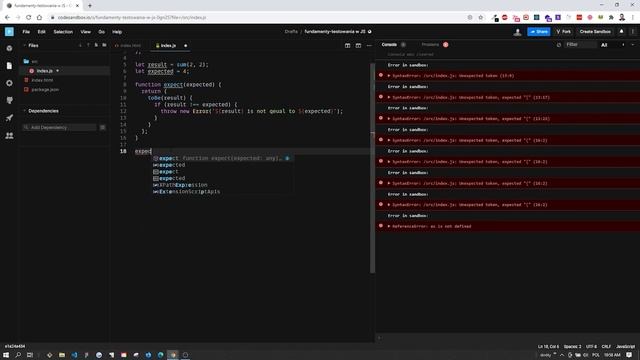This screenshot has height=360, width=640.
Task: Click the Share button
Action: [539, 31]
